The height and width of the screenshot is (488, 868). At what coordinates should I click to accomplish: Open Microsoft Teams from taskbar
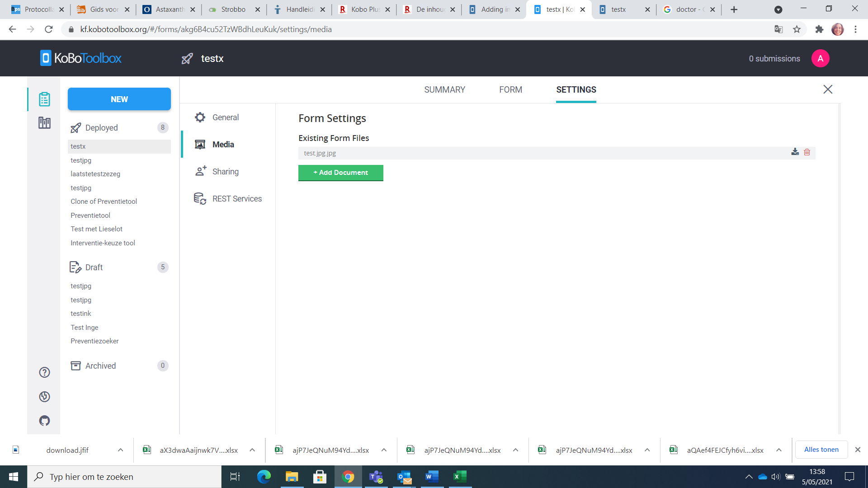click(376, 477)
